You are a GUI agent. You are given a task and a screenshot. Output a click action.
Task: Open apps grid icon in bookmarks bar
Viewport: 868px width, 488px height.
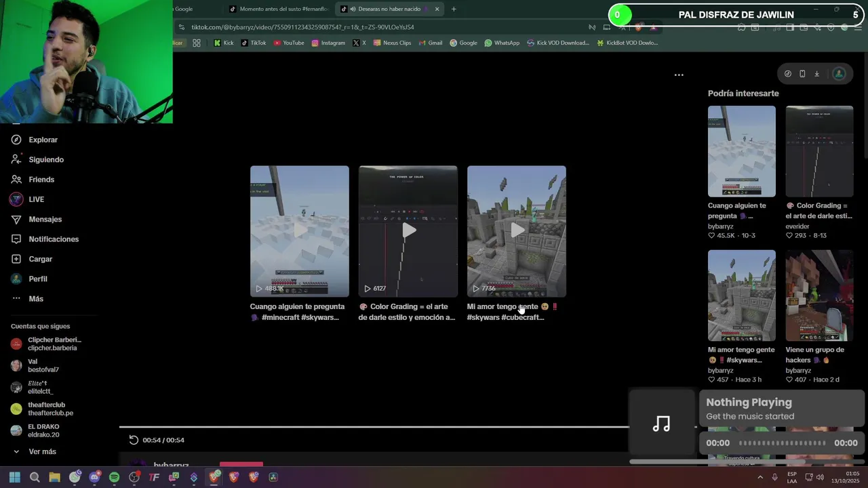coord(197,43)
